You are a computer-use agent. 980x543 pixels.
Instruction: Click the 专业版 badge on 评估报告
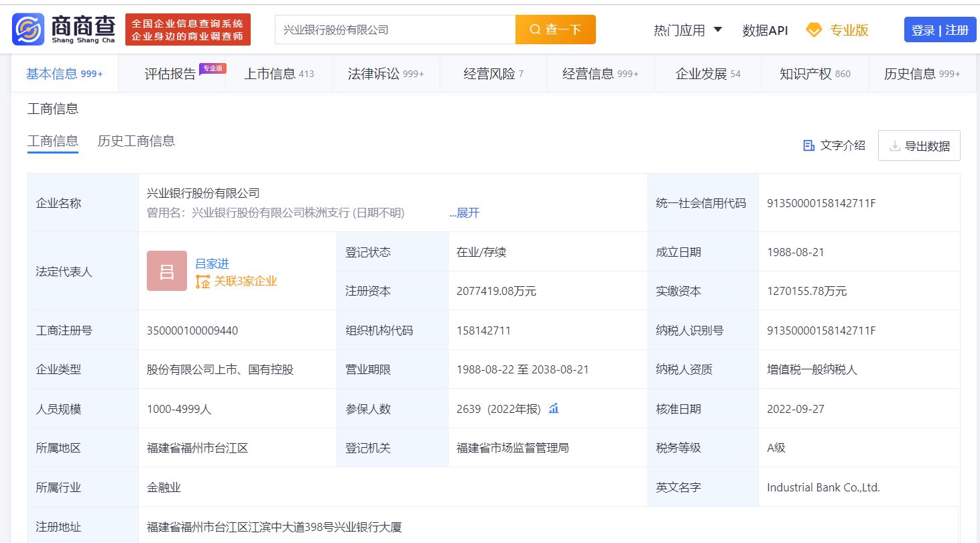click(212, 68)
